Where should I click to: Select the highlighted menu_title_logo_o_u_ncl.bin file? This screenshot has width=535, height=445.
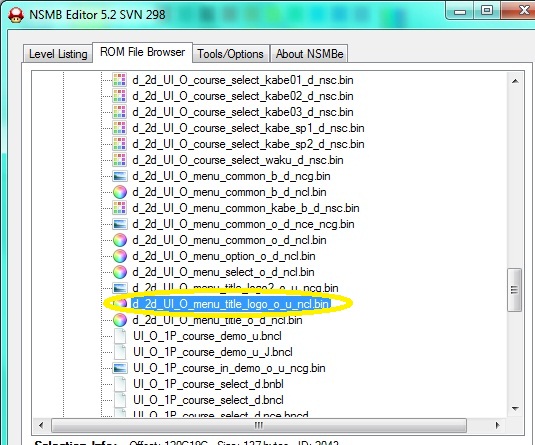pos(230,304)
